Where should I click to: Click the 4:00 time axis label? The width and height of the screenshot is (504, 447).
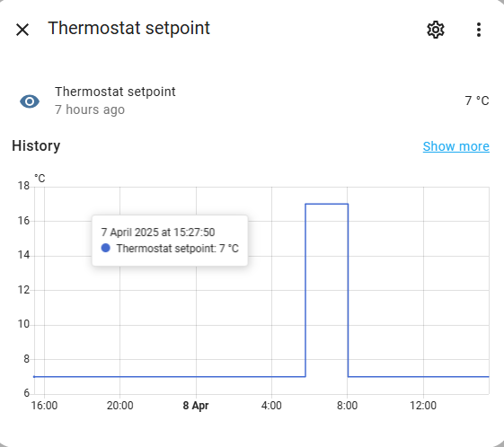[271, 406]
